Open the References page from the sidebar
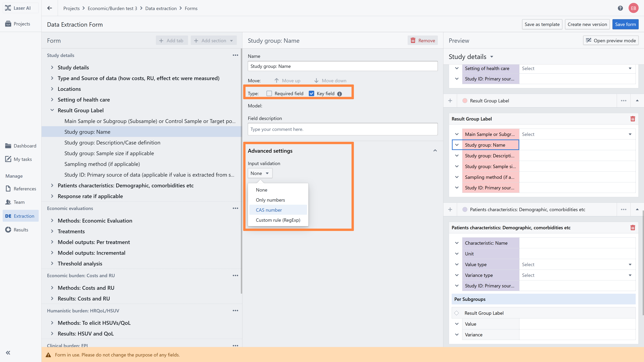 tap(24, 189)
